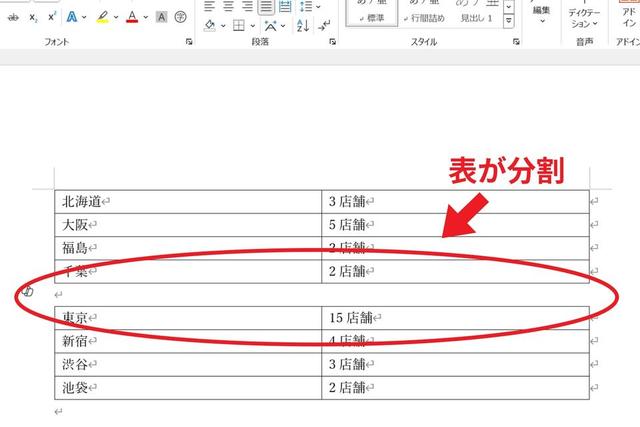
Task: Click the Asian layout icon
Action: pos(270,26)
